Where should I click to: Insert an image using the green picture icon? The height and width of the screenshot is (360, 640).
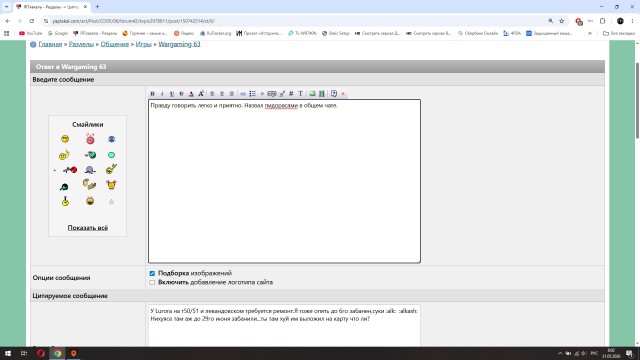tap(312, 93)
